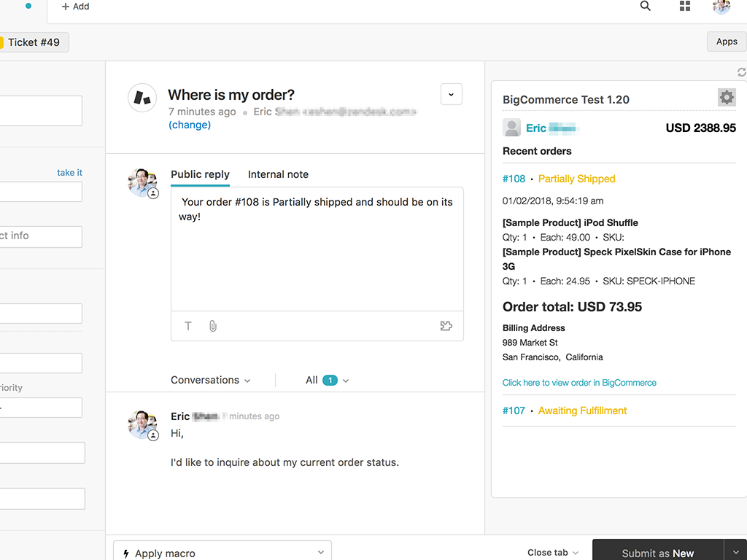Screen dimensions: 747x560
Task: Open user profile avatar in top bar
Action: pyautogui.click(x=721, y=7)
